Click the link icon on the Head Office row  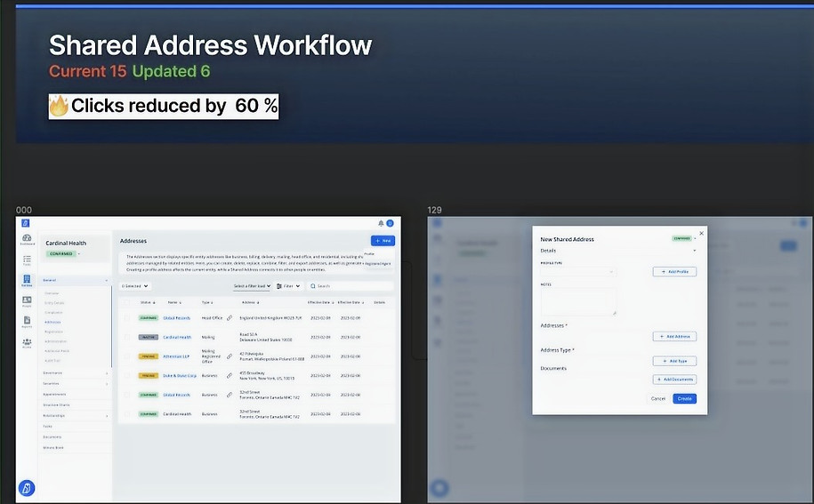[230, 318]
